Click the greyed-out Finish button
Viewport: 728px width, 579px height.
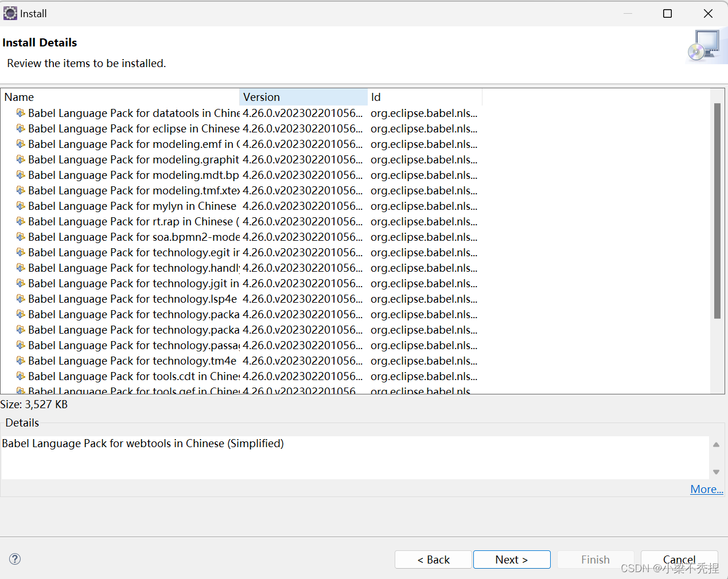coord(595,560)
